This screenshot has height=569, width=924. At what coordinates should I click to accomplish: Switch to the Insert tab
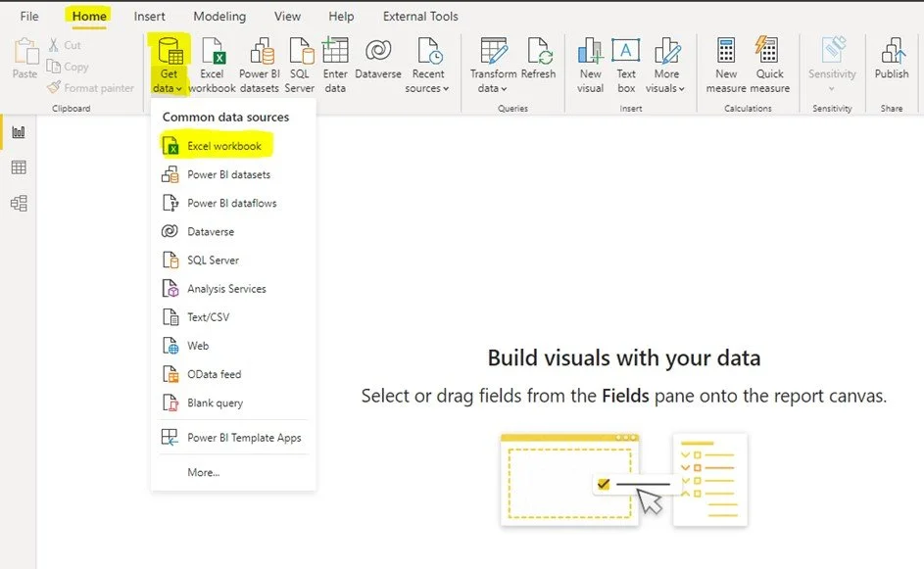[x=149, y=17]
